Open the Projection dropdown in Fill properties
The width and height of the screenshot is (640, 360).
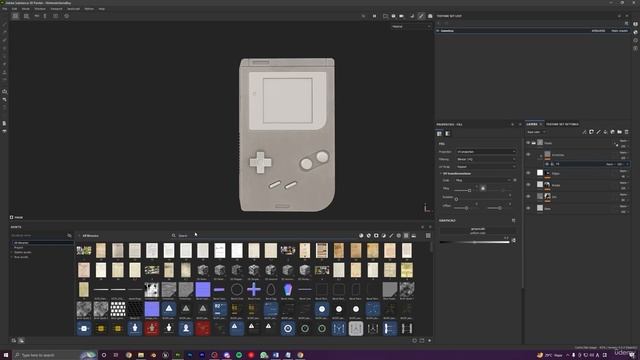point(486,152)
